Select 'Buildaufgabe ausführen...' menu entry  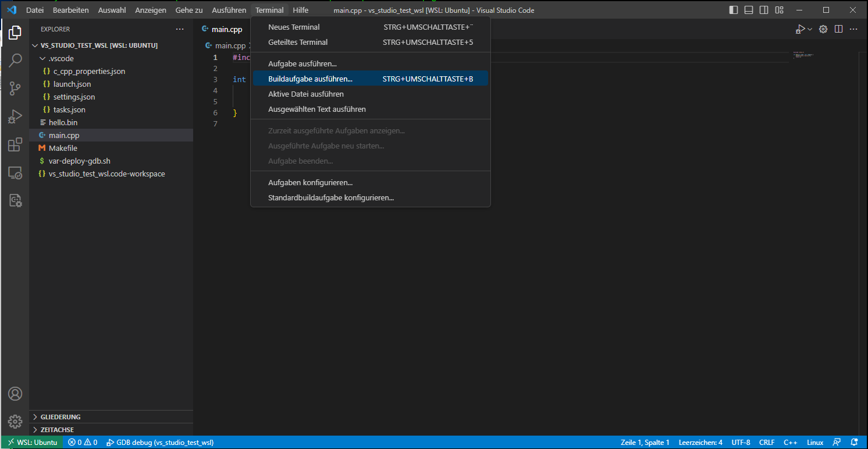pos(310,79)
